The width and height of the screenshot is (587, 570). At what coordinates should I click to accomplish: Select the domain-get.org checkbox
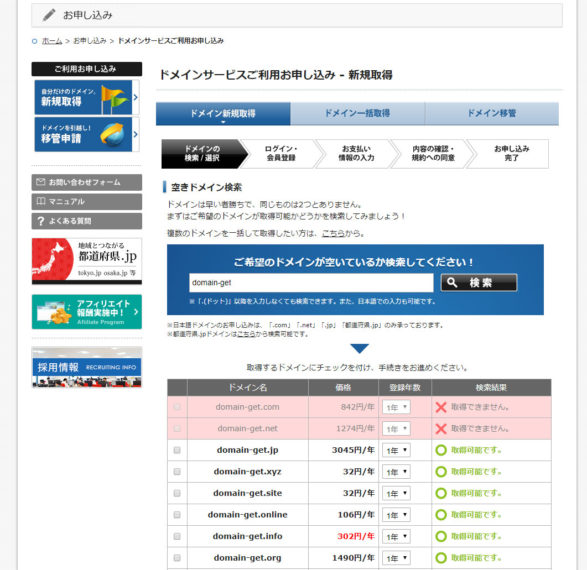[177, 558]
